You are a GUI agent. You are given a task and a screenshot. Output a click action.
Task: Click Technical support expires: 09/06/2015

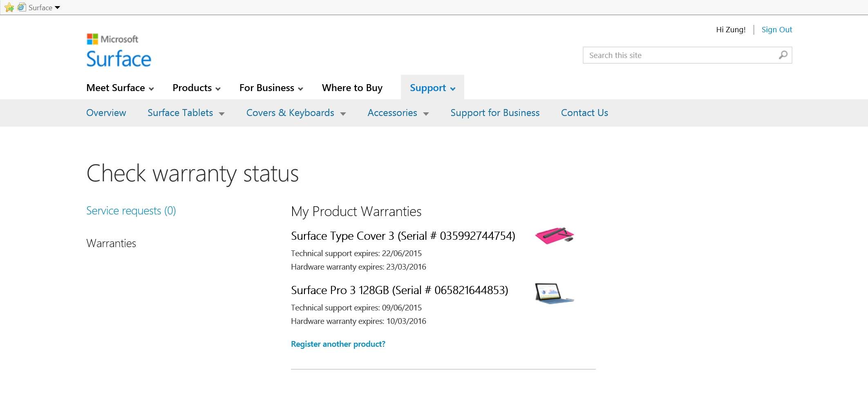click(x=356, y=308)
